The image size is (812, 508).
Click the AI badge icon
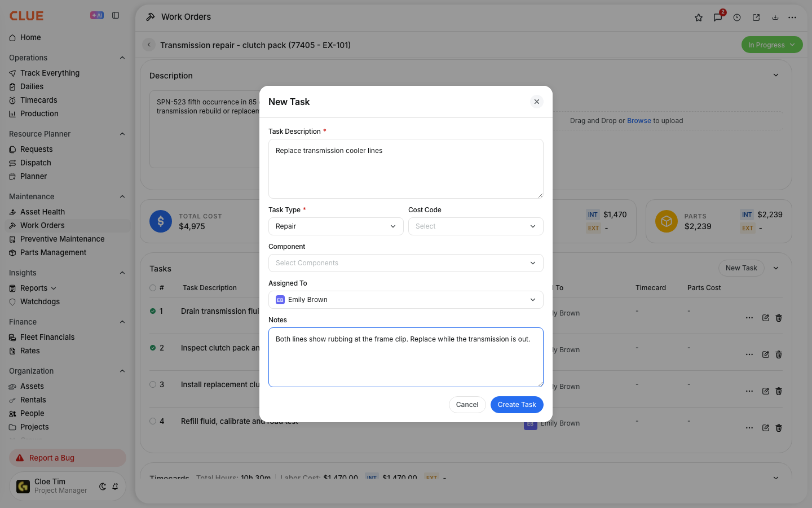tap(97, 16)
